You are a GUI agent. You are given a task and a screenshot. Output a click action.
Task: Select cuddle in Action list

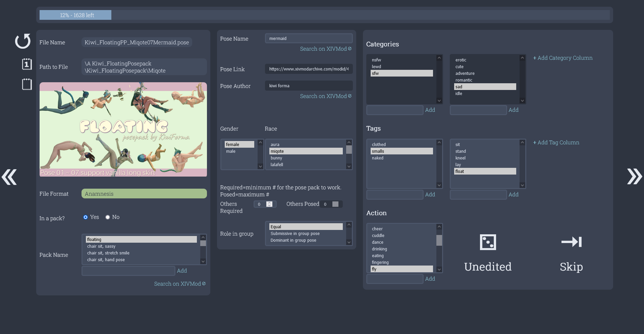coord(402,235)
